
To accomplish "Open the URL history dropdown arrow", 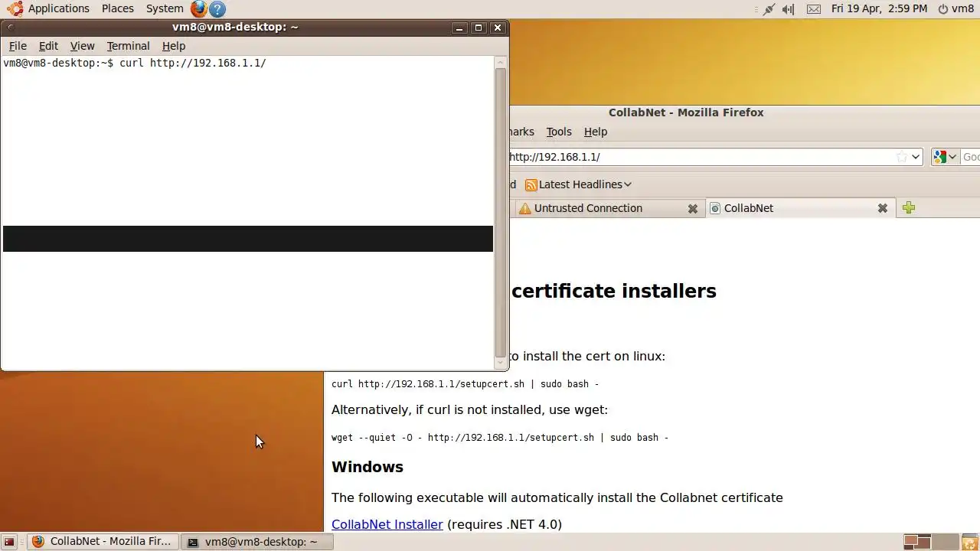I will click(916, 157).
